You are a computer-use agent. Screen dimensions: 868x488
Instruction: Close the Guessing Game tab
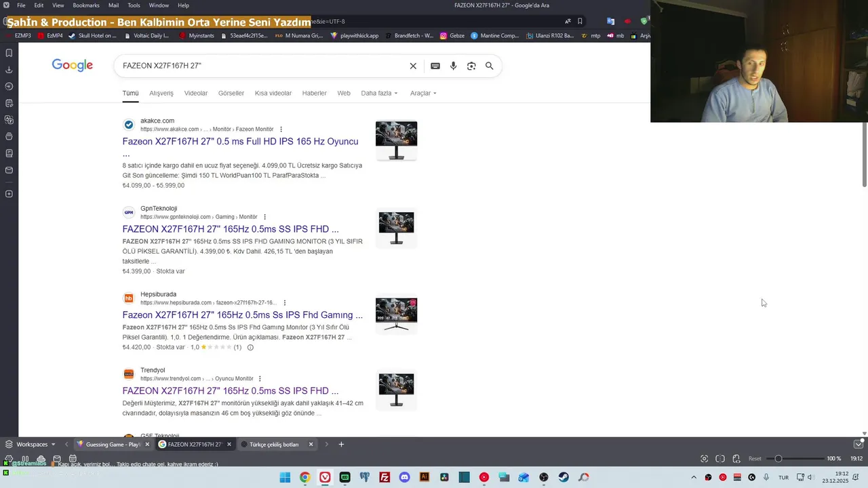point(147,445)
